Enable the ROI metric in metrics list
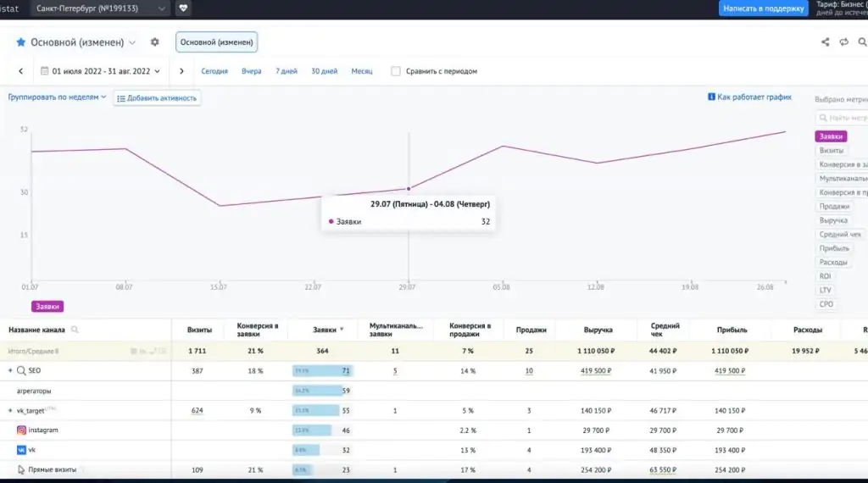 [825, 276]
